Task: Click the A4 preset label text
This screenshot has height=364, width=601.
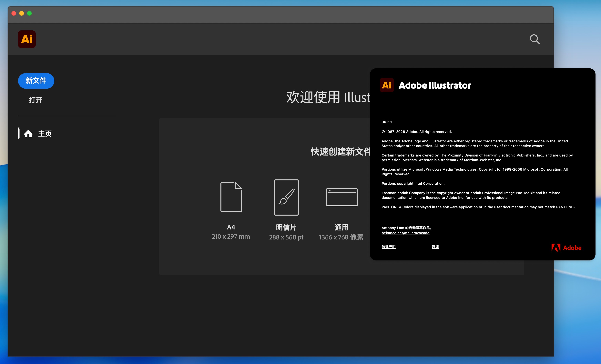Action: [231, 227]
